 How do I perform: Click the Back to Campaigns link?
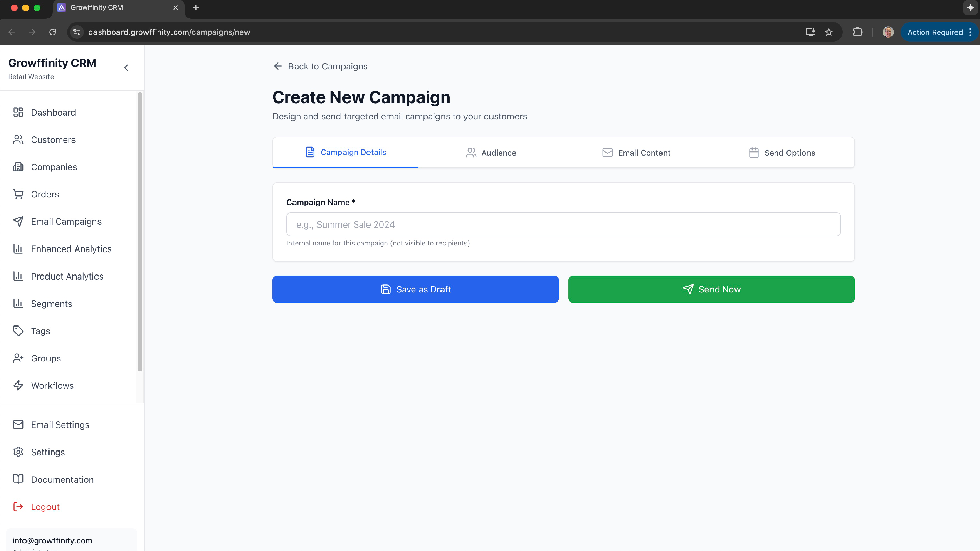(x=320, y=66)
